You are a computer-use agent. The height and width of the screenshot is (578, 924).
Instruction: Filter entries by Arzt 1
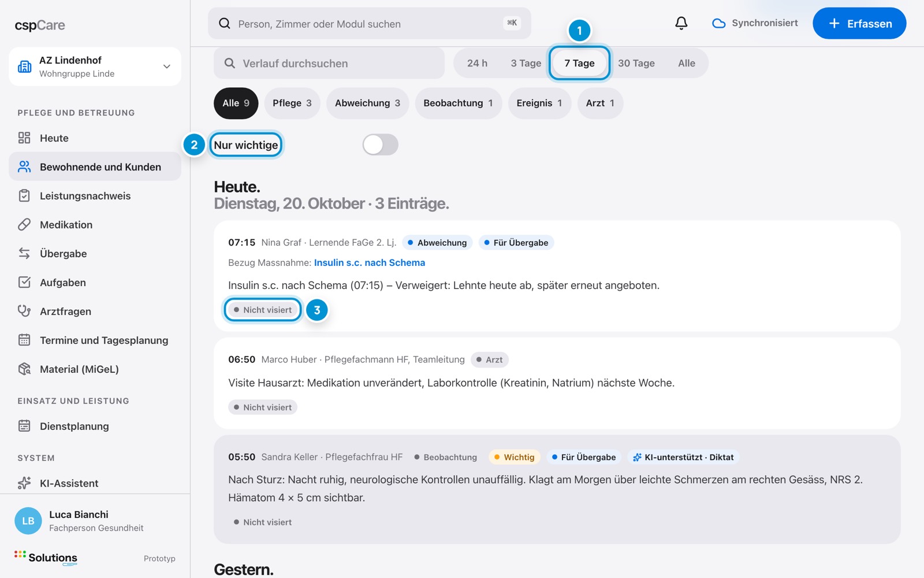600,103
